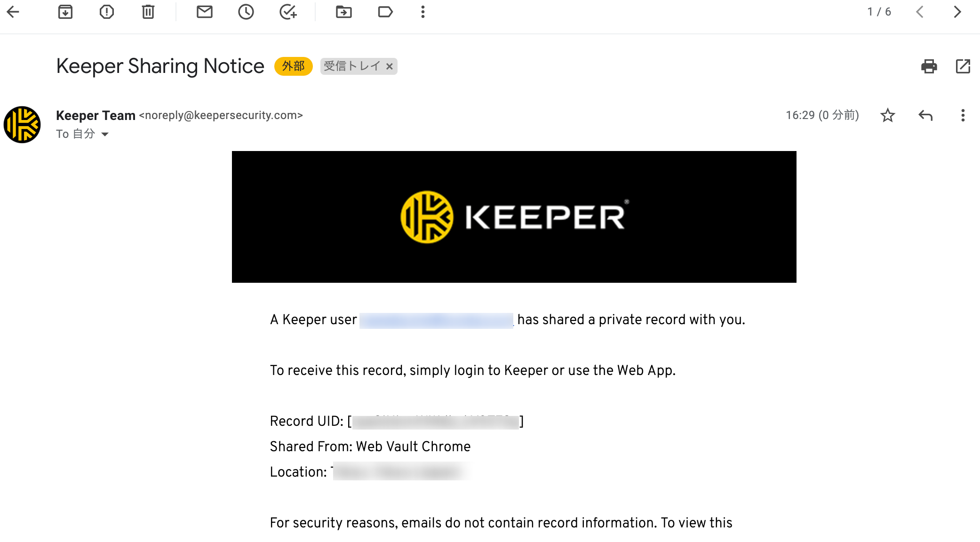Mark the email as unread
This screenshot has height=542, width=980.
205,12
